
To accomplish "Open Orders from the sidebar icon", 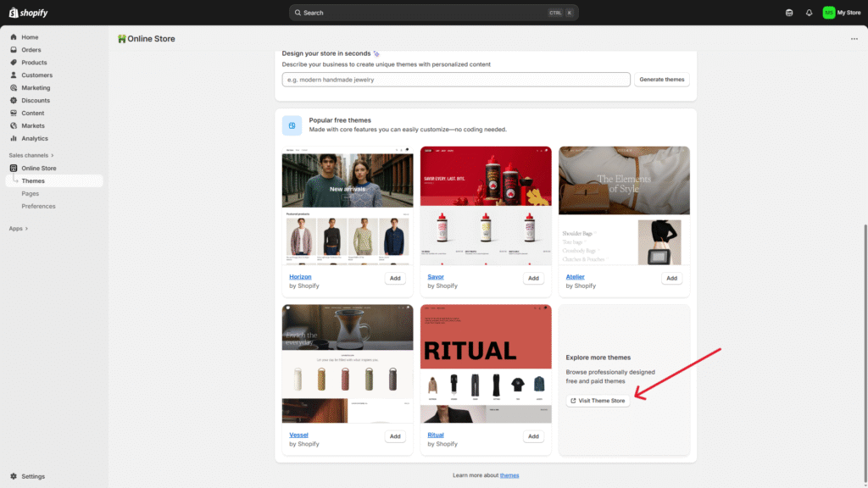I will coord(14,50).
